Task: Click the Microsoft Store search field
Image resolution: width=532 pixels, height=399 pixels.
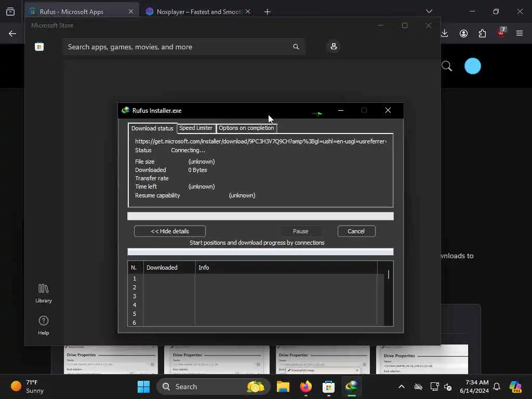Action: point(184,47)
